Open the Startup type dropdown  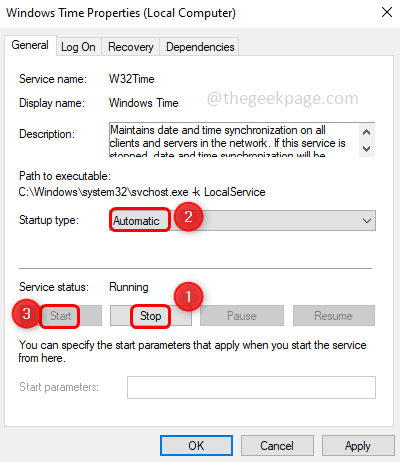pos(242,220)
